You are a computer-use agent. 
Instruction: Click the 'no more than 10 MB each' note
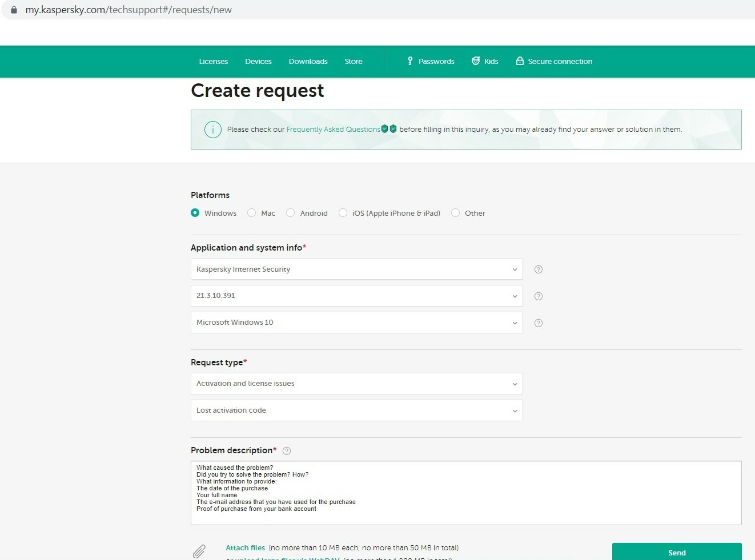[x=364, y=548]
